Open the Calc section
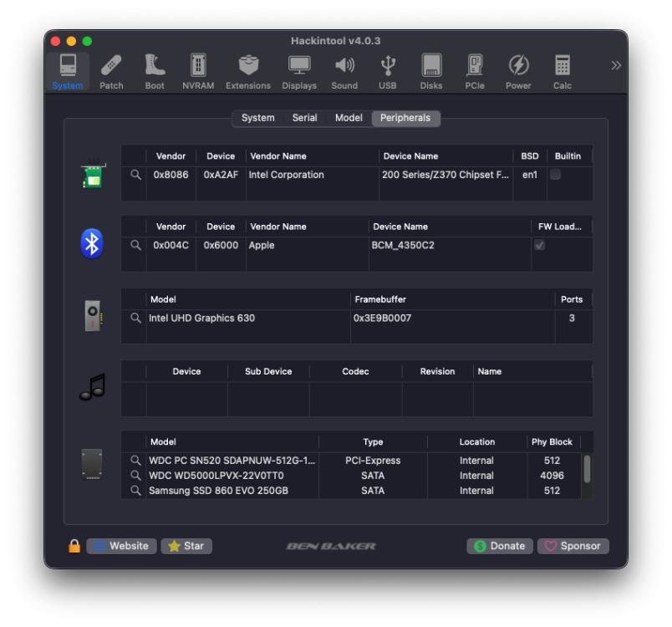 (563, 72)
